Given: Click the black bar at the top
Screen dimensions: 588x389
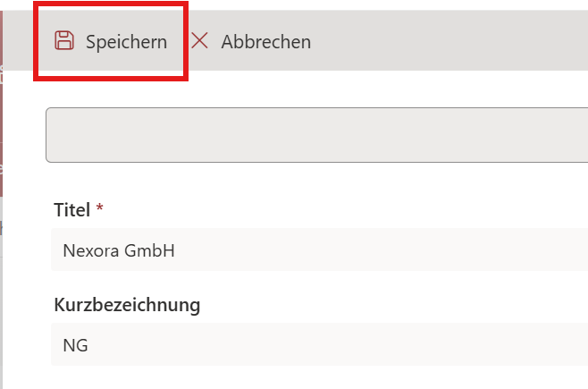Looking at the screenshot, I should coord(357,4).
